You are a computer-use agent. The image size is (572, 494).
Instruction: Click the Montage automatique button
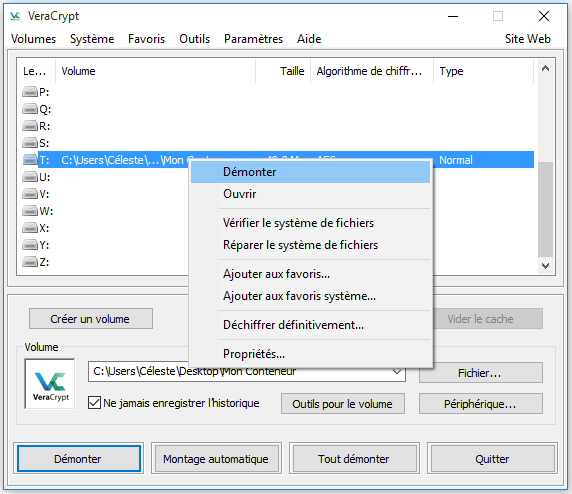coord(216,459)
